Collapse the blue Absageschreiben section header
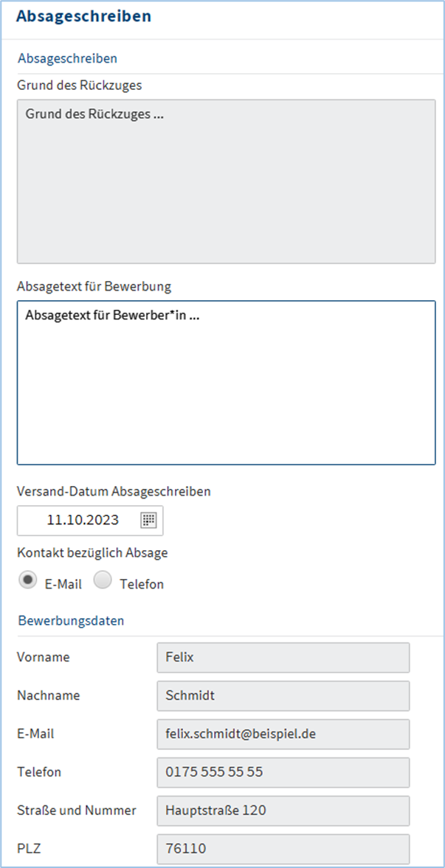The image size is (445, 868). click(67, 58)
